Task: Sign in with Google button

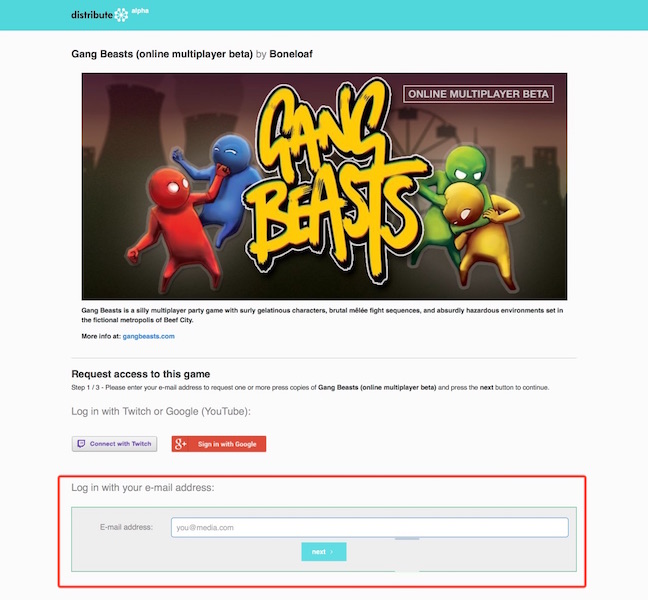Action: pyautogui.click(x=219, y=444)
